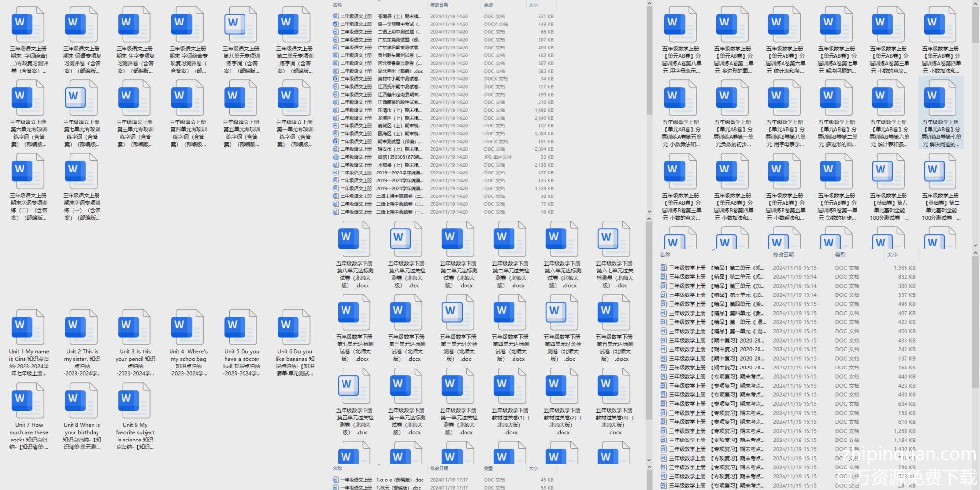Sort 二年级语文 list by 修改日期 column header
The height and width of the screenshot is (490, 980).
point(439,5)
